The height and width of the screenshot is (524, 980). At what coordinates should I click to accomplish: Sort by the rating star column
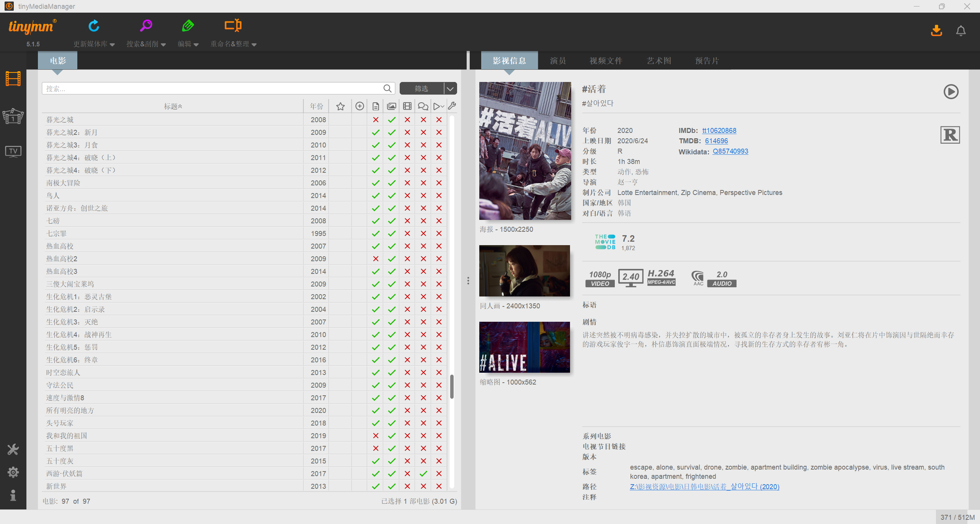340,106
